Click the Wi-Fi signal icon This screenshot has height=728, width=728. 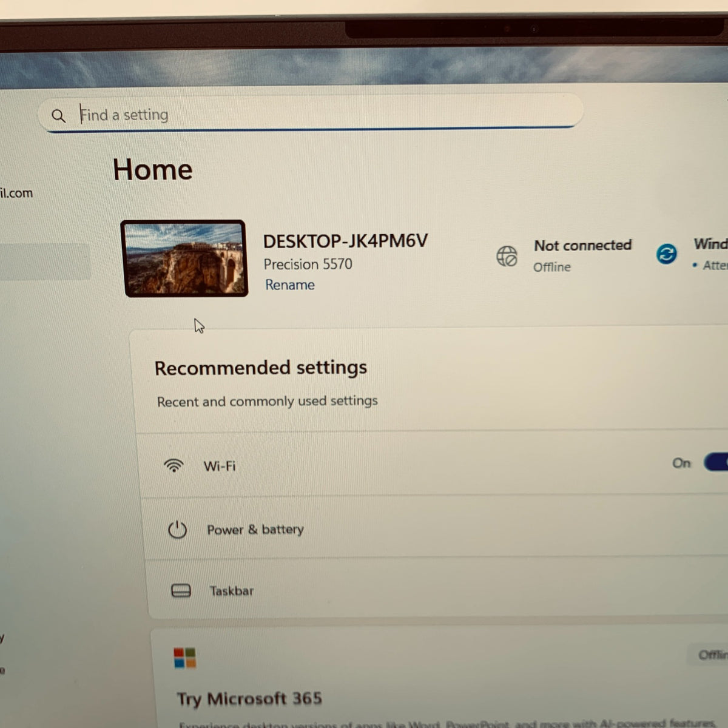tap(174, 465)
